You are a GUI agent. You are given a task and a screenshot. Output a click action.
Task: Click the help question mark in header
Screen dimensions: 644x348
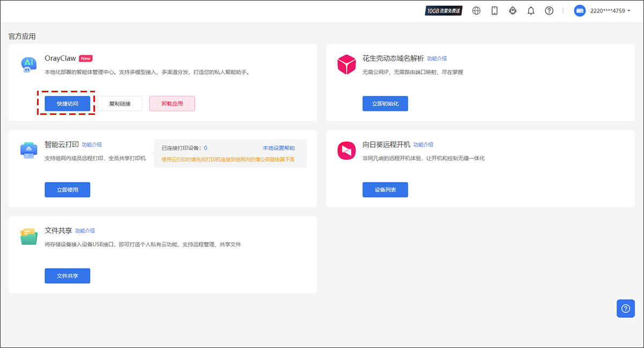pos(549,11)
